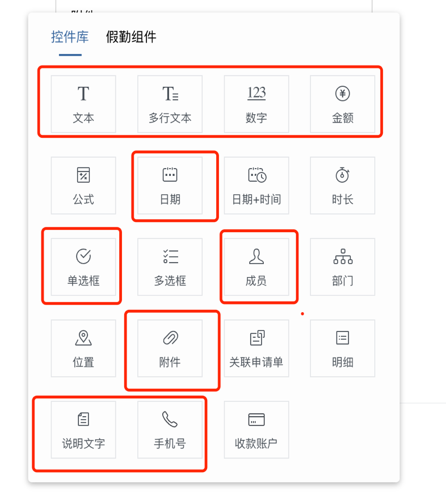This screenshot has height=504, width=446.
Task: Insert the 部门 department control
Action: 343,267
